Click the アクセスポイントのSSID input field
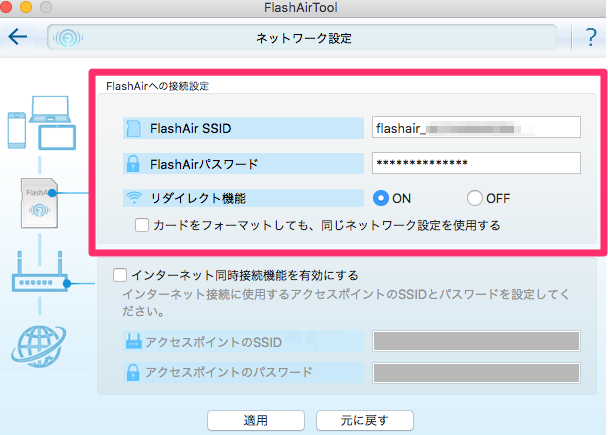The height and width of the screenshot is (435, 608). (x=476, y=341)
